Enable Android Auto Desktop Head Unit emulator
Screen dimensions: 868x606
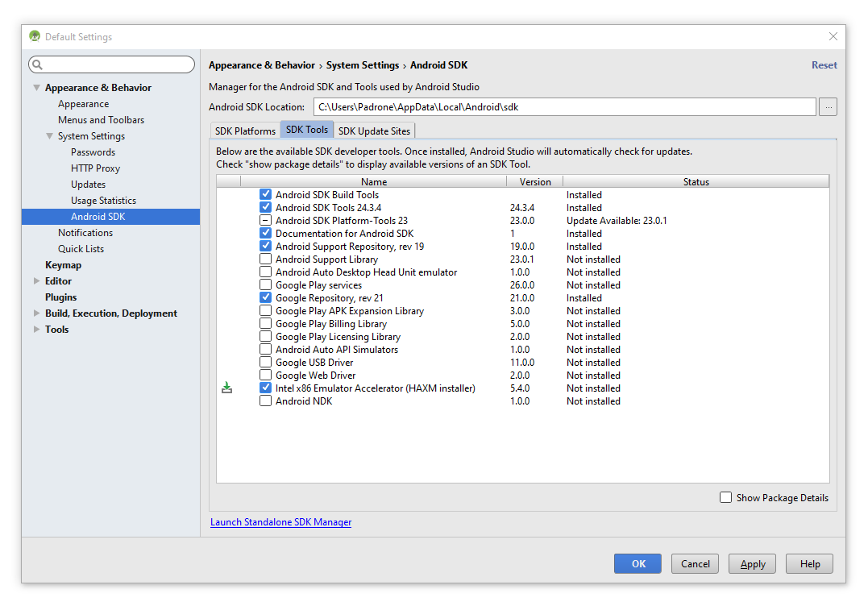coord(266,272)
